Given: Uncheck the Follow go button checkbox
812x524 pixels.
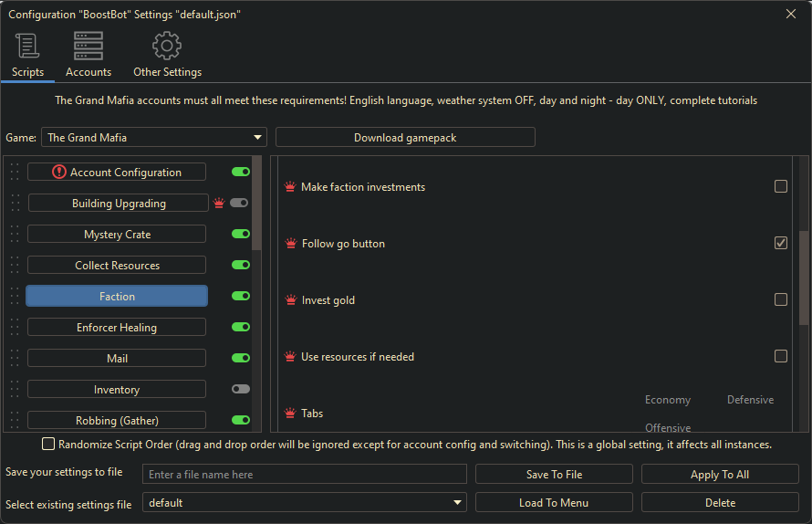Looking at the screenshot, I should pos(781,244).
